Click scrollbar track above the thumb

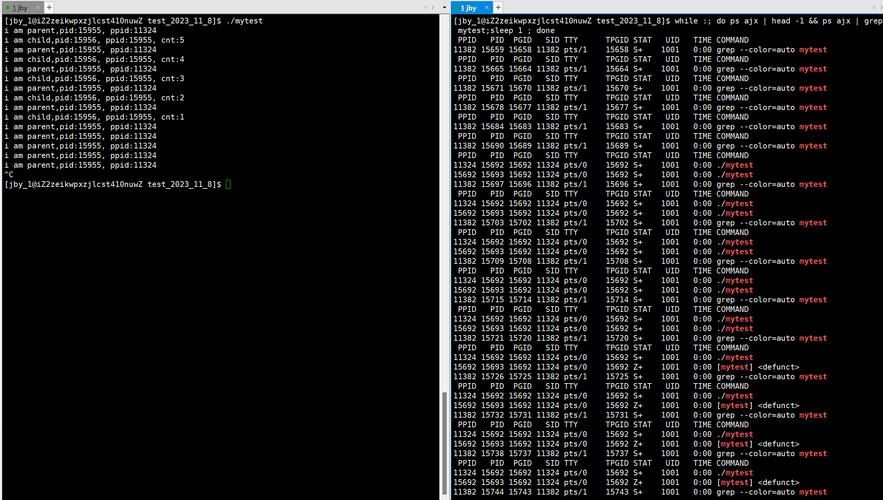(x=445, y=200)
